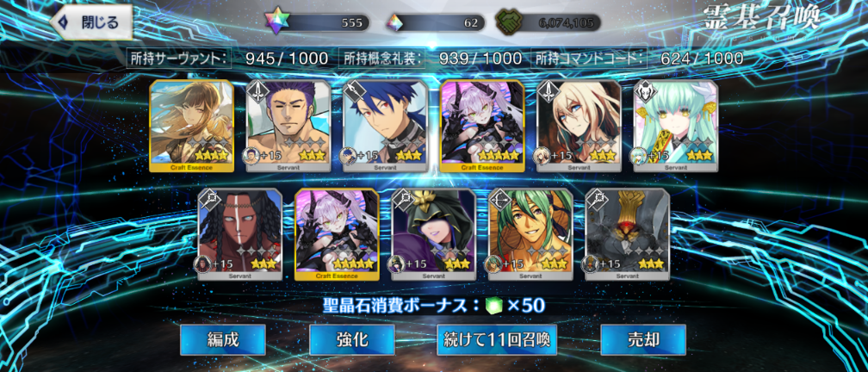Click the green Friend Point handshake icon
This screenshot has height=372, width=868.
pos(506,22)
